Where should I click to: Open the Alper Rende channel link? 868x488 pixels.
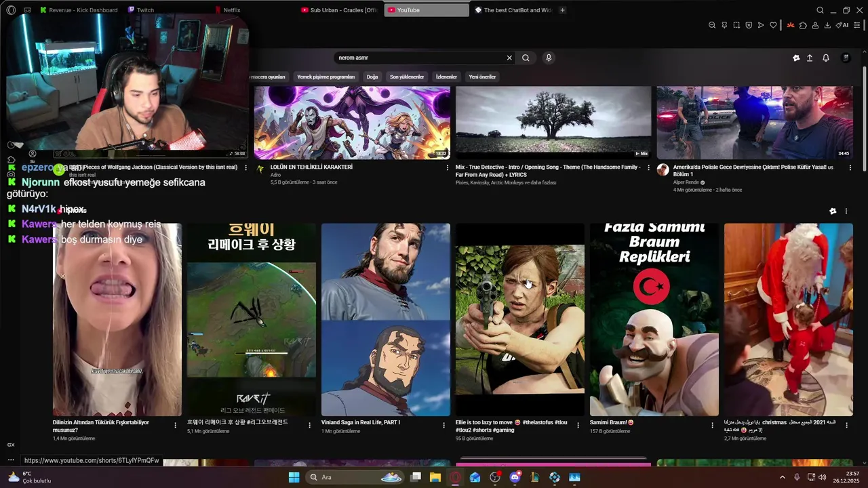pos(687,182)
